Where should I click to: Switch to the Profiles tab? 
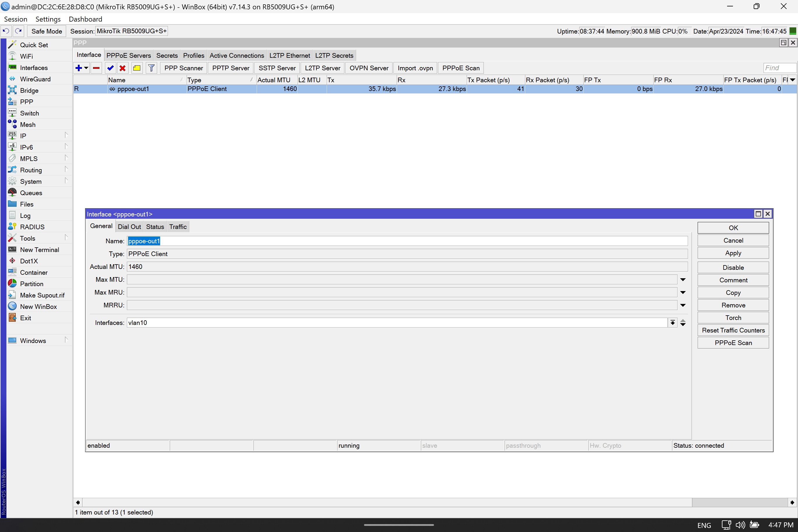[193, 55]
